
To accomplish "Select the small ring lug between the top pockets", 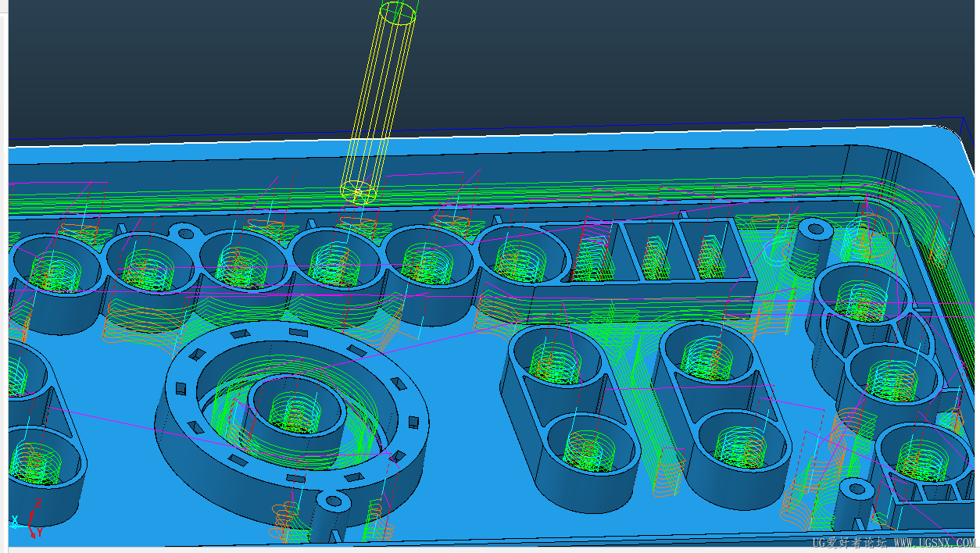I will [186, 232].
